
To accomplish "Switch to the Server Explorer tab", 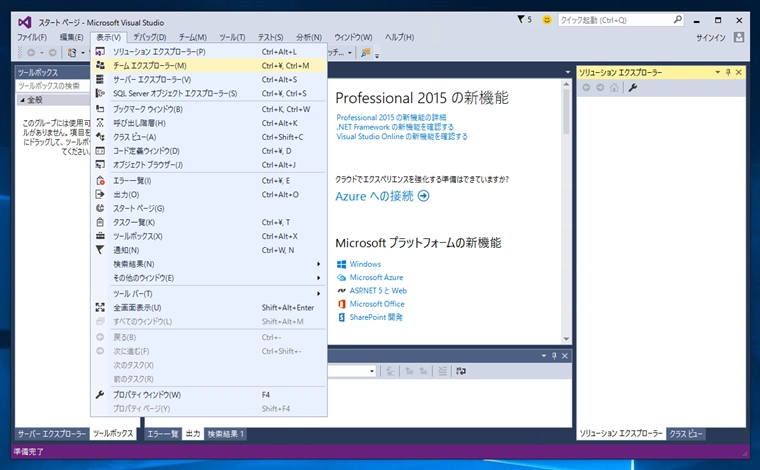I will pos(51,434).
